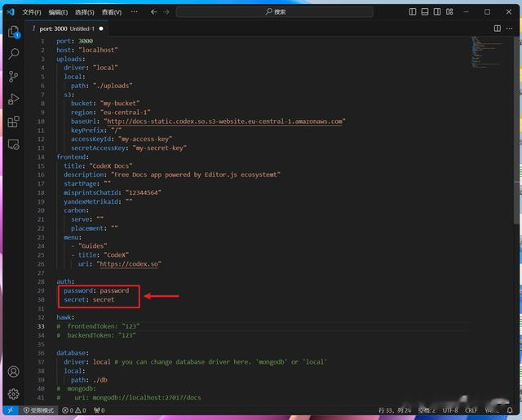The width and height of the screenshot is (522, 420).
Task: Open the customize layout icon
Action: 449,12
